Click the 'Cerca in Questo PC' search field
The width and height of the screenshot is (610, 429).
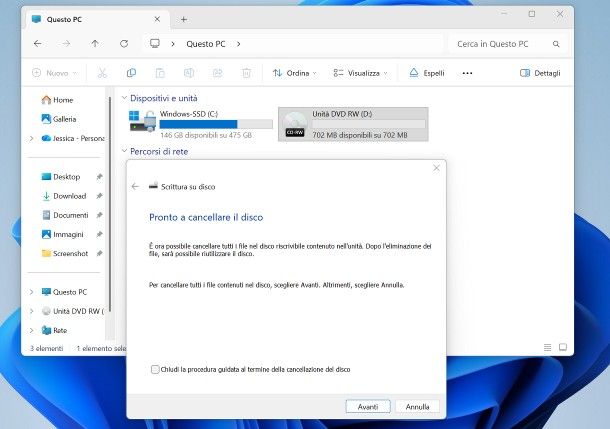pyautogui.click(x=506, y=44)
